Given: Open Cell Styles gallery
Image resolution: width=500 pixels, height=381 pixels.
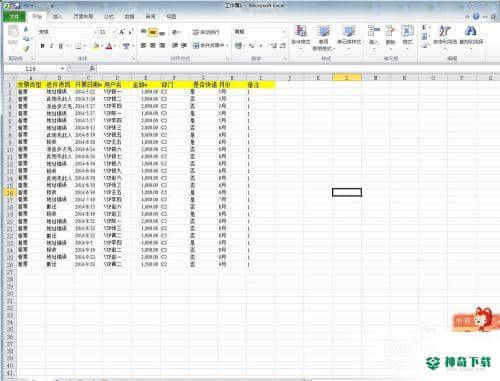Looking at the screenshot, I should point(349,37).
